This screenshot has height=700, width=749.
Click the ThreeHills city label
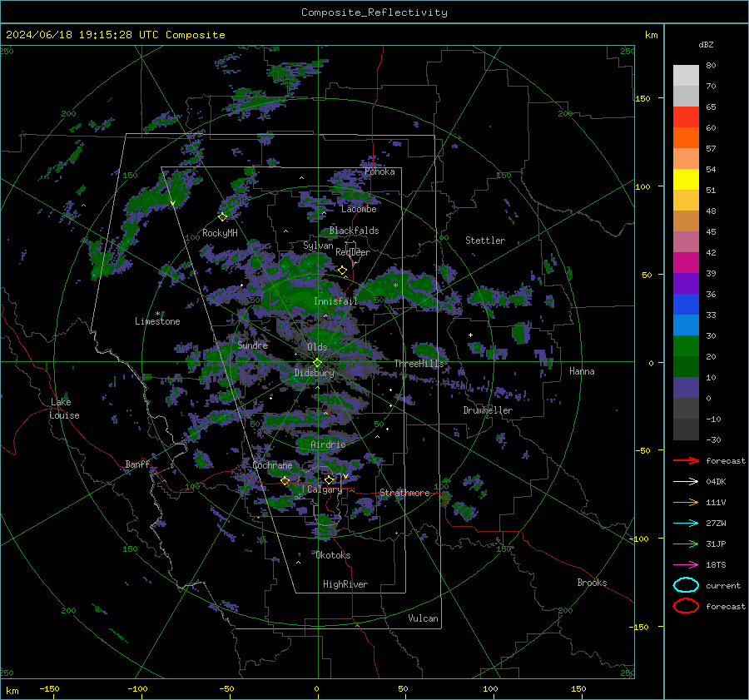coord(419,364)
